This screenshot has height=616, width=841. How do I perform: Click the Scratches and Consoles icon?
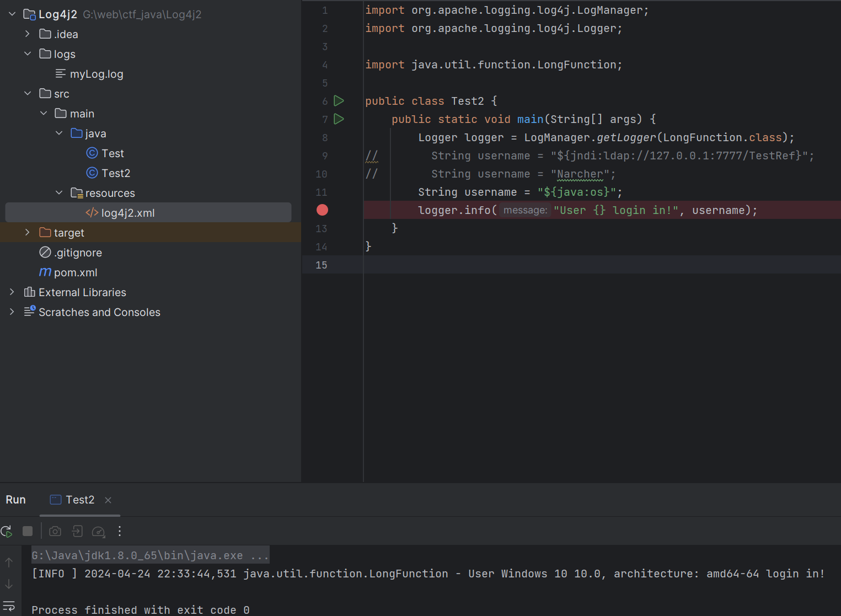point(30,312)
